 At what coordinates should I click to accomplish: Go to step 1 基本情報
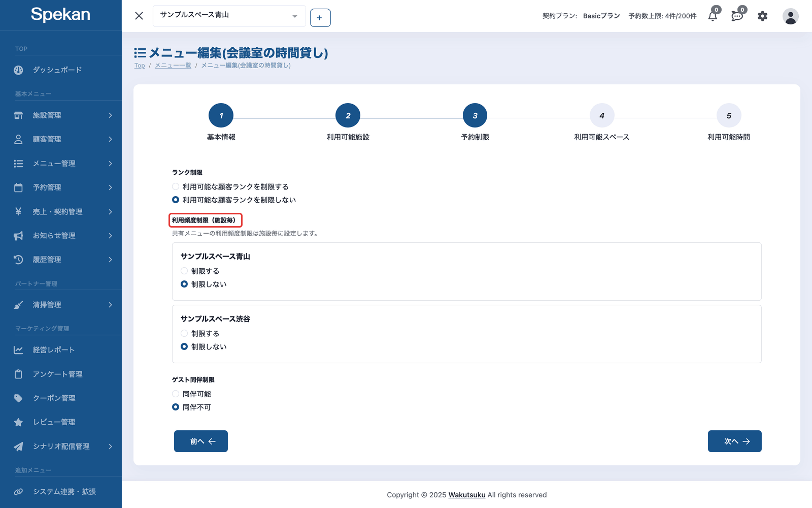pos(221,116)
